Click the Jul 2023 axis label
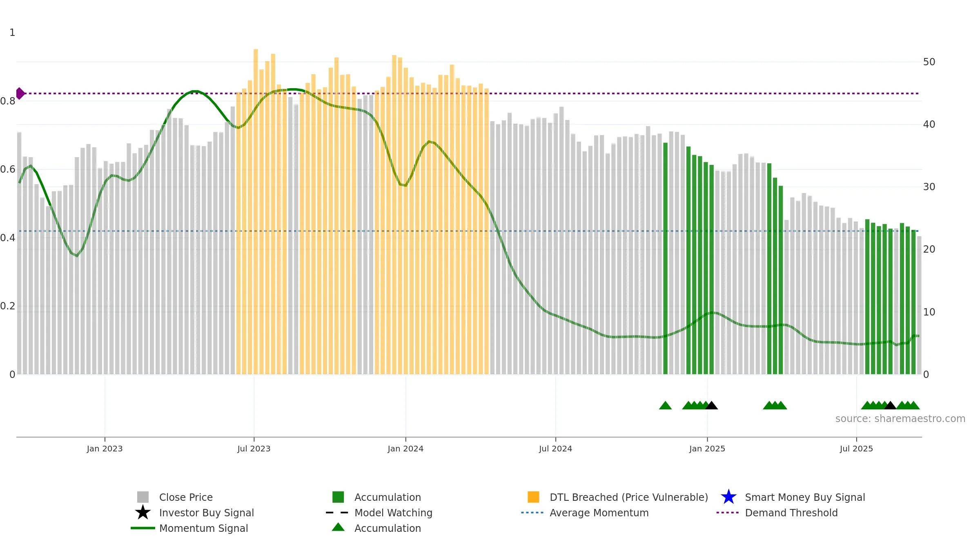This screenshot has width=980, height=551. 254,449
